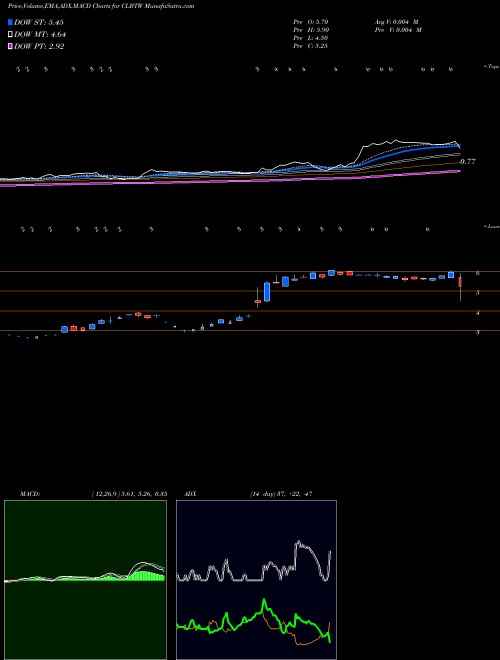This screenshot has height=660, width=500.
Task: Click the price axis label 3
Action: pos(478,333)
